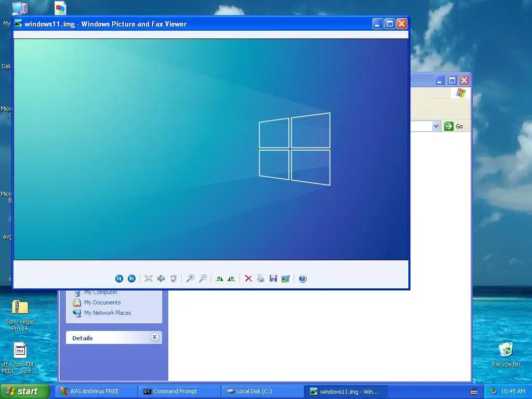
Task: Open My Computer link in Explorer sidebar
Action: 101,292
